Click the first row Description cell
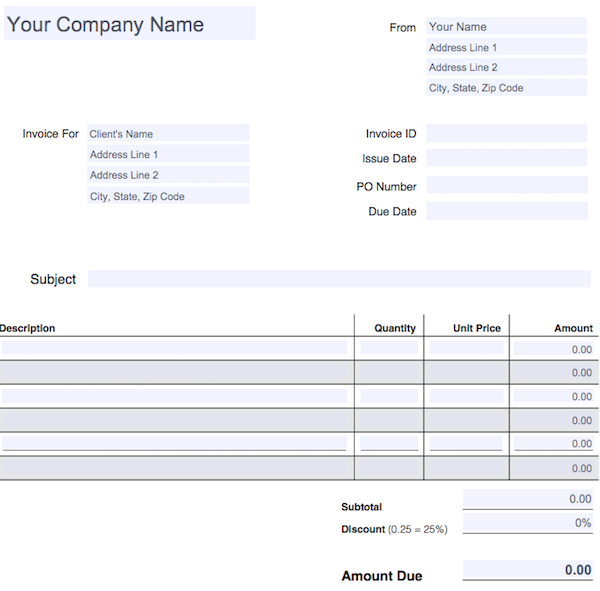 coord(175,348)
